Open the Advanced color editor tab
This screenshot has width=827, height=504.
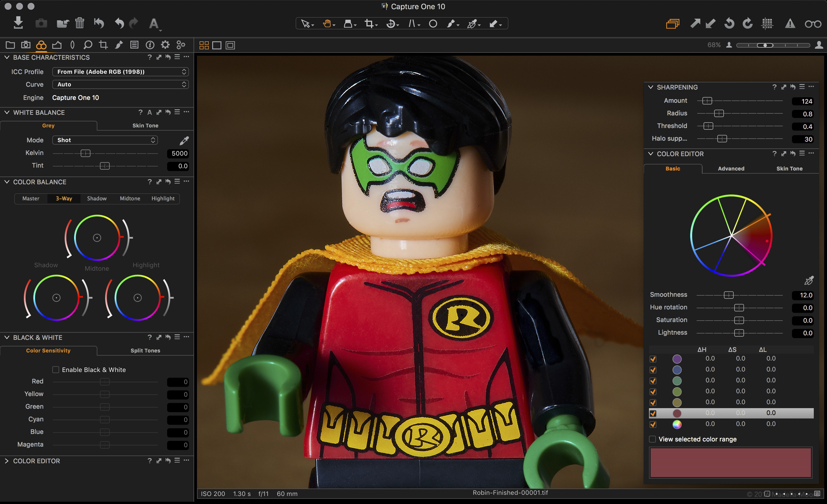click(x=731, y=168)
